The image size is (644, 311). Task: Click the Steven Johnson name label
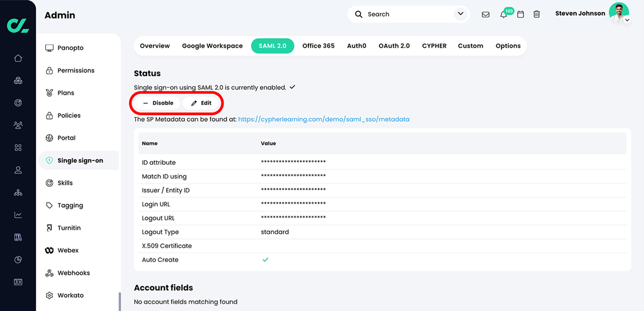pyautogui.click(x=580, y=13)
